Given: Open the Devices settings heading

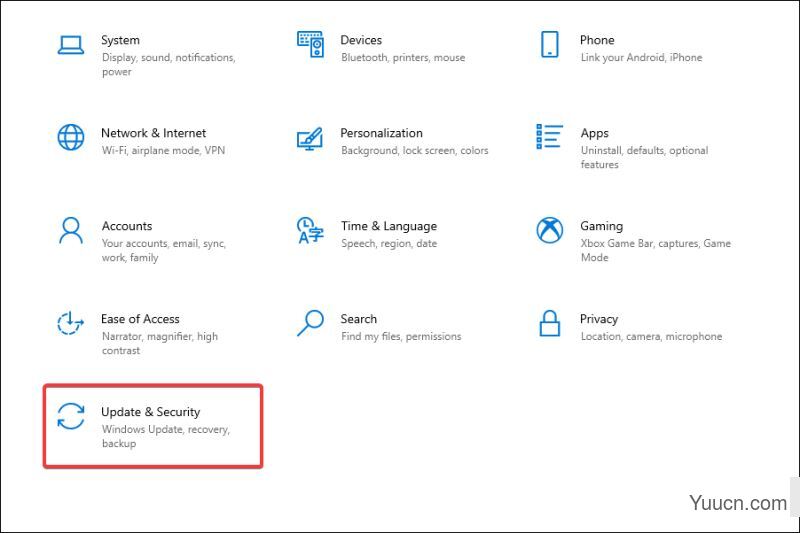Looking at the screenshot, I should point(361,40).
